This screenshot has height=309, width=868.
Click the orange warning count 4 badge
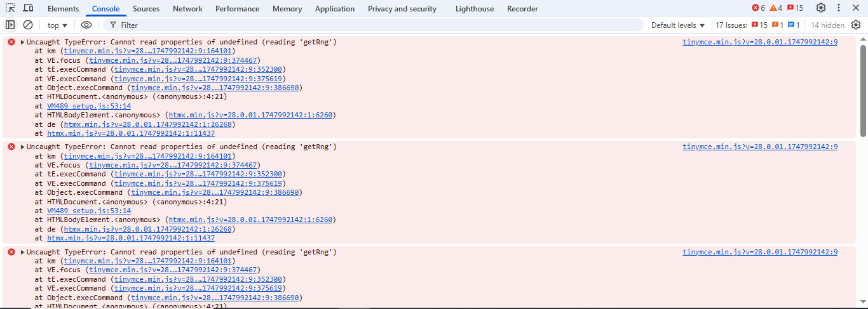(x=776, y=8)
